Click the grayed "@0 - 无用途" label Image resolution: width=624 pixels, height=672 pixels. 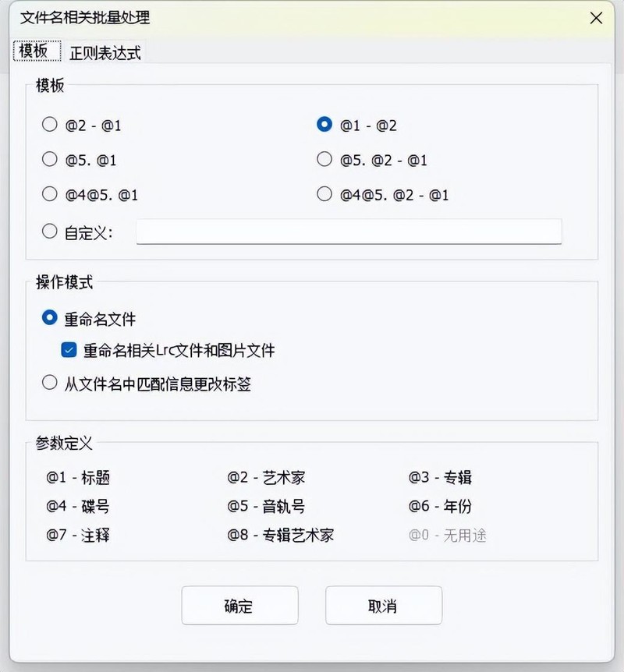[x=446, y=536]
